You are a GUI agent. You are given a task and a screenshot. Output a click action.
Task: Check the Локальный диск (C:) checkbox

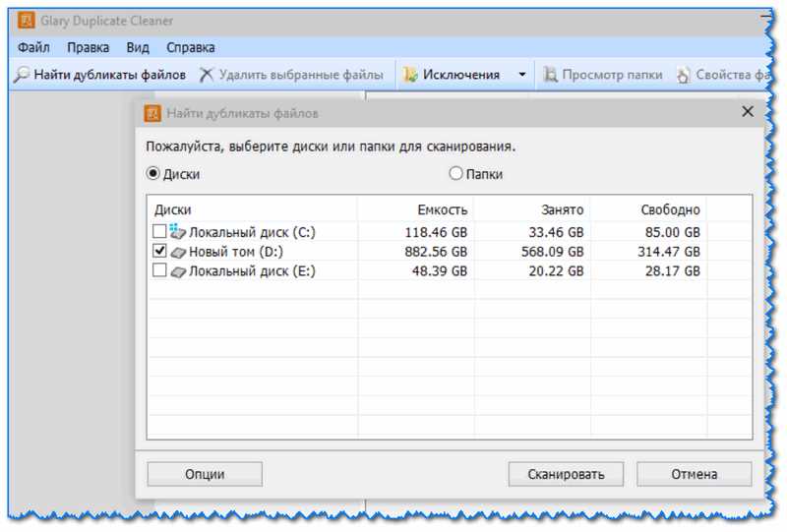(159, 231)
